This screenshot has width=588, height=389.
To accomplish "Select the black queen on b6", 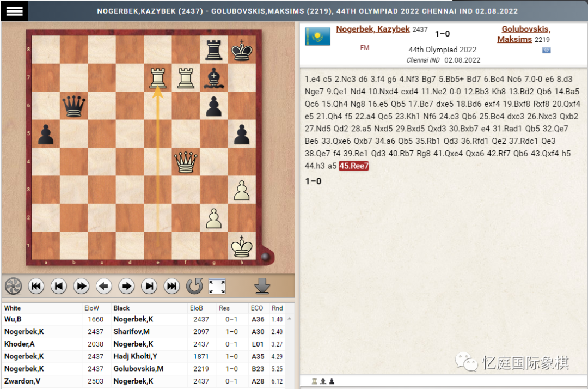I will tap(73, 106).
